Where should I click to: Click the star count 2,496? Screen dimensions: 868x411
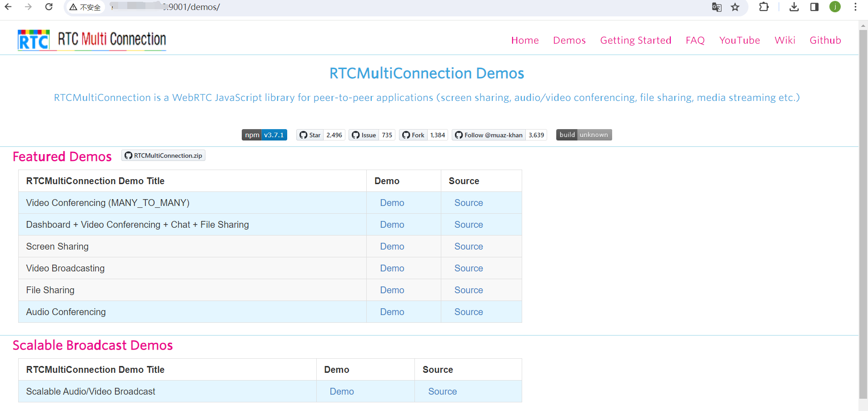334,135
